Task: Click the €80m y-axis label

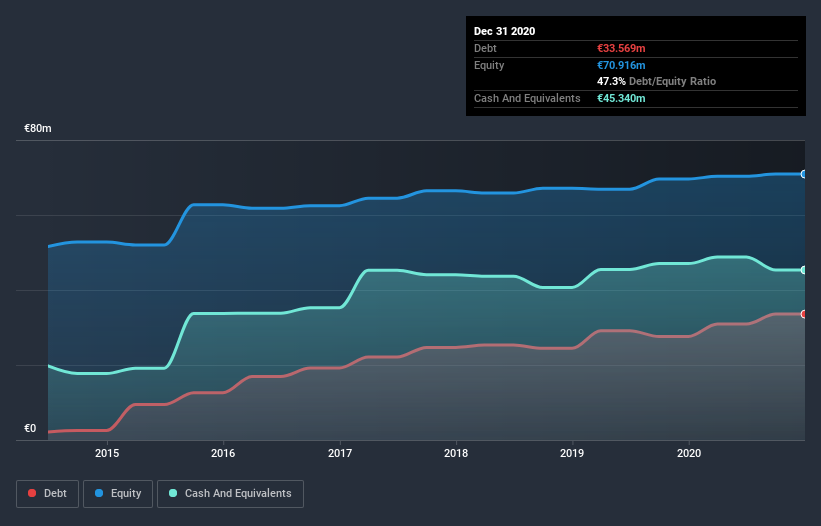Action: (x=38, y=128)
